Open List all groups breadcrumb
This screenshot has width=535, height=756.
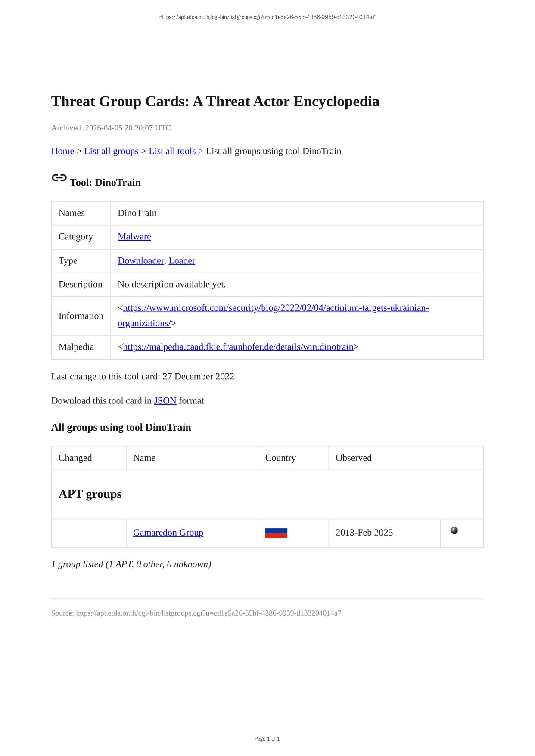coord(111,151)
